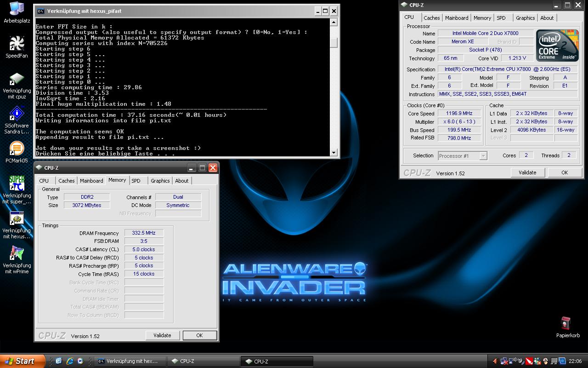
Task: Click Validate in Memory CPU-Z window
Action: point(162,335)
